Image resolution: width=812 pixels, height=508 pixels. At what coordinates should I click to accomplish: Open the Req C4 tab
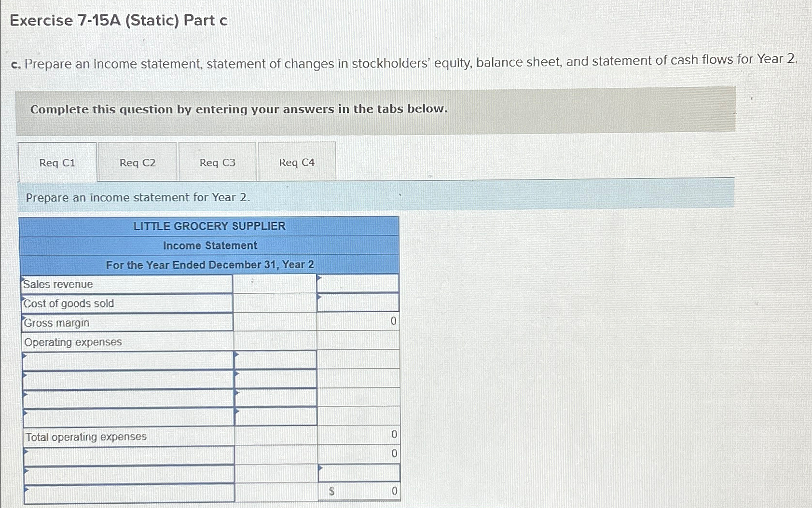(296, 163)
